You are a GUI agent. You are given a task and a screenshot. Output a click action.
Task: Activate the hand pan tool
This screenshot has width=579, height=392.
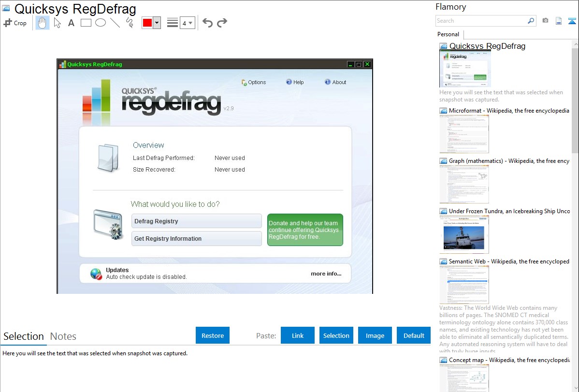pos(43,23)
